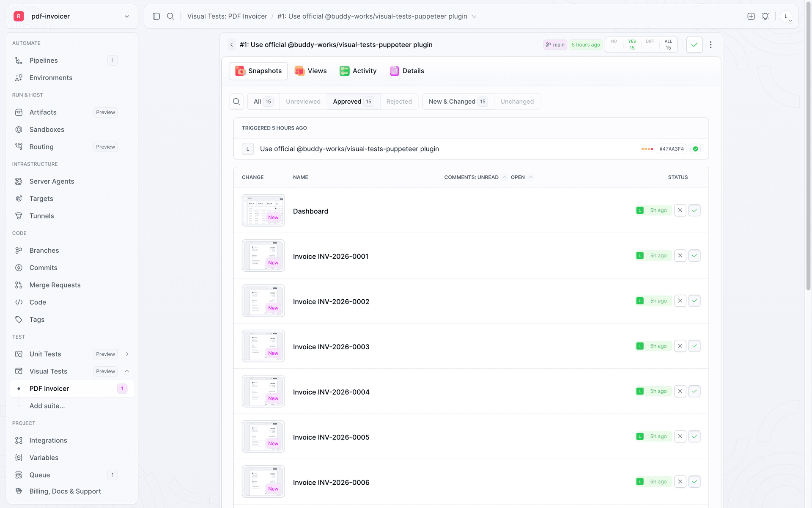Open breadcrumb arrow after run title

click(474, 17)
